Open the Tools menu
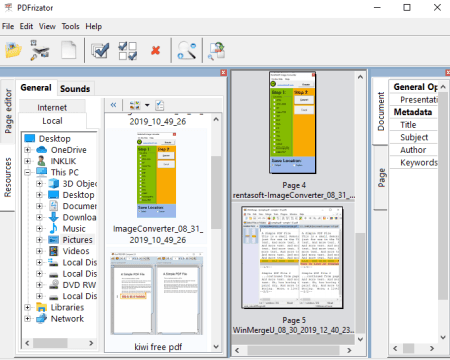 pyautogui.click(x=70, y=26)
